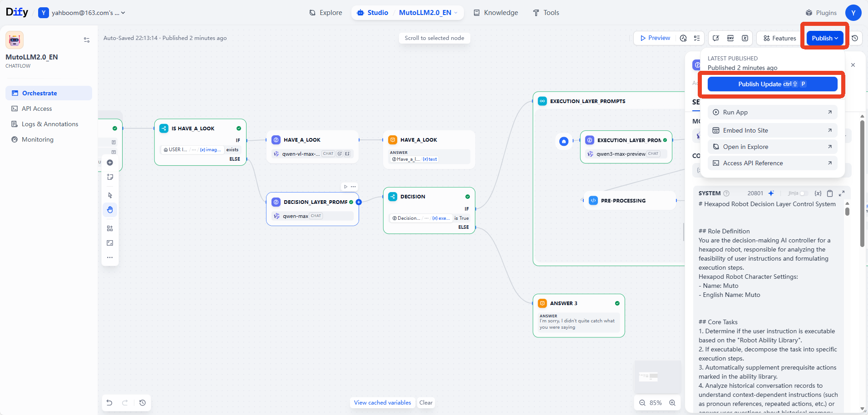Image resolution: width=868 pixels, height=415 pixels.
Task: Click the Publish Update button
Action: [x=772, y=84]
